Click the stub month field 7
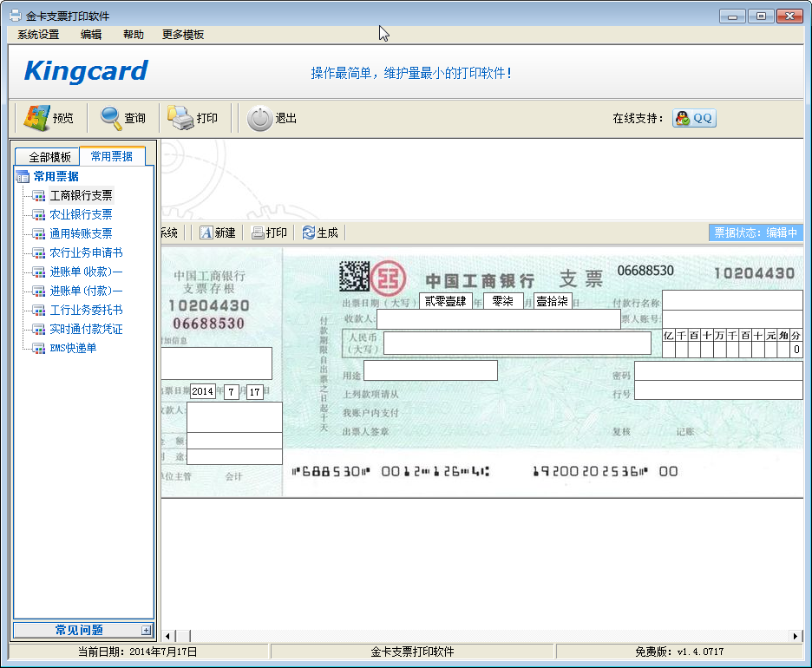This screenshot has height=668, width=812. tap(231, 392)
